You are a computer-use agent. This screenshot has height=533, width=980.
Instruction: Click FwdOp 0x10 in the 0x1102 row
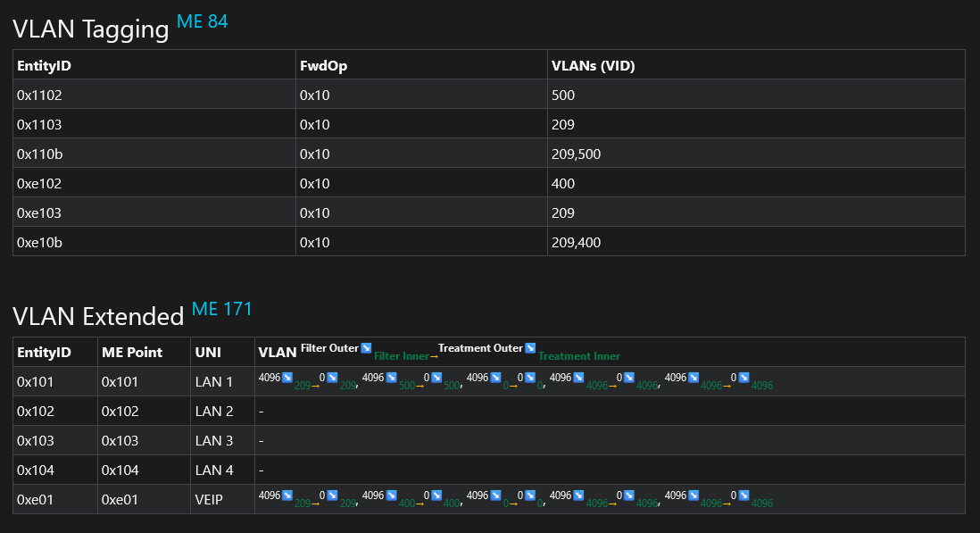point(421,95)
